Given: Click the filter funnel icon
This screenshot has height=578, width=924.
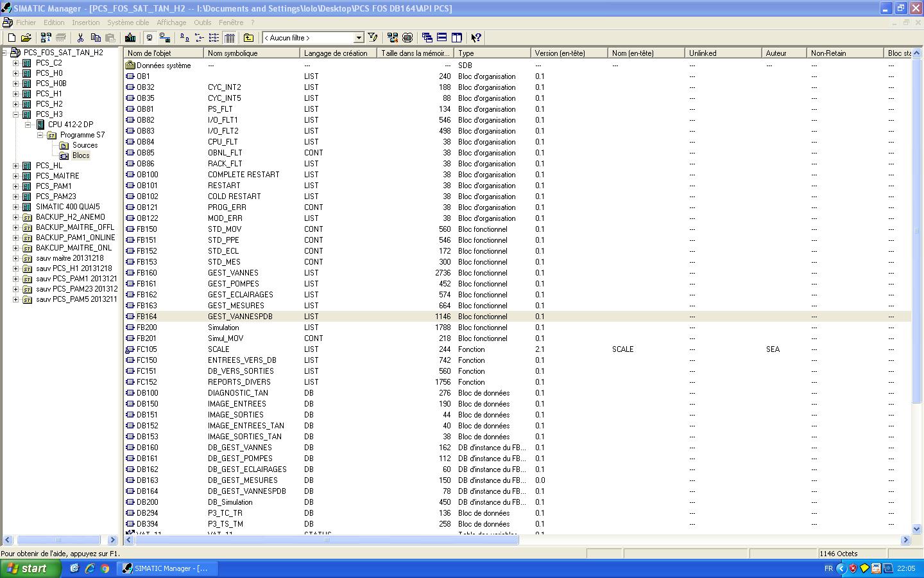Looking at the screenshot, I should coord(373,38).
